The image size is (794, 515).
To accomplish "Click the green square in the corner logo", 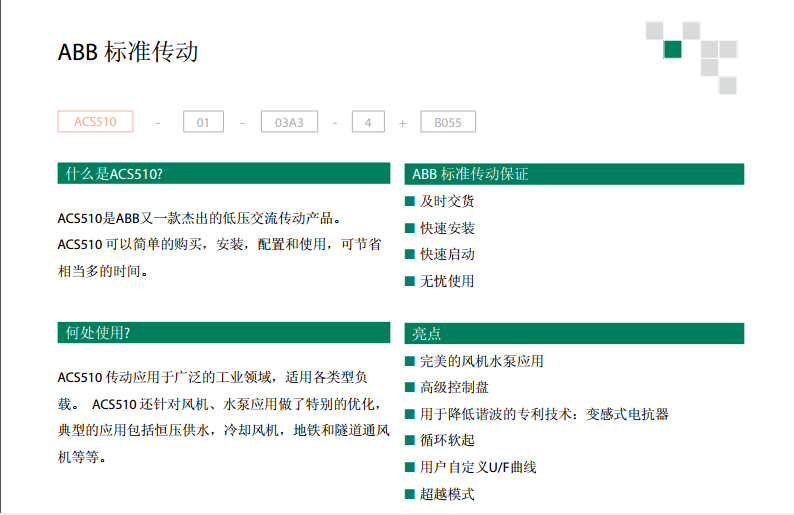I will point(673,49).
